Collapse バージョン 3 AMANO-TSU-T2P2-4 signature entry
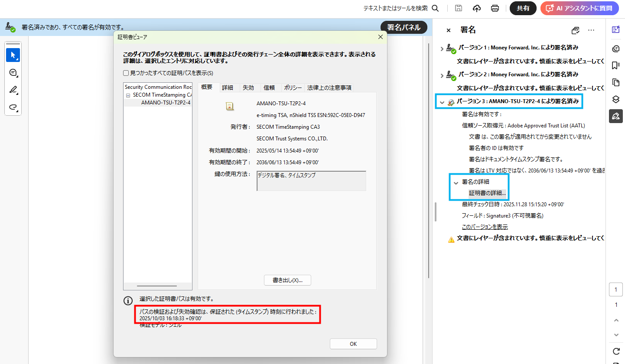 pyautogui.click(x=442, y=103)
